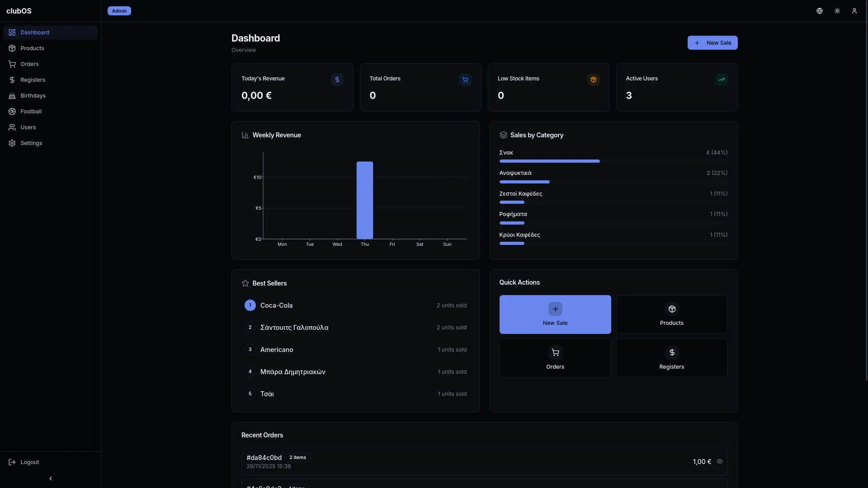
Task: Open Products quick action tile
Action: click(671, 314)
